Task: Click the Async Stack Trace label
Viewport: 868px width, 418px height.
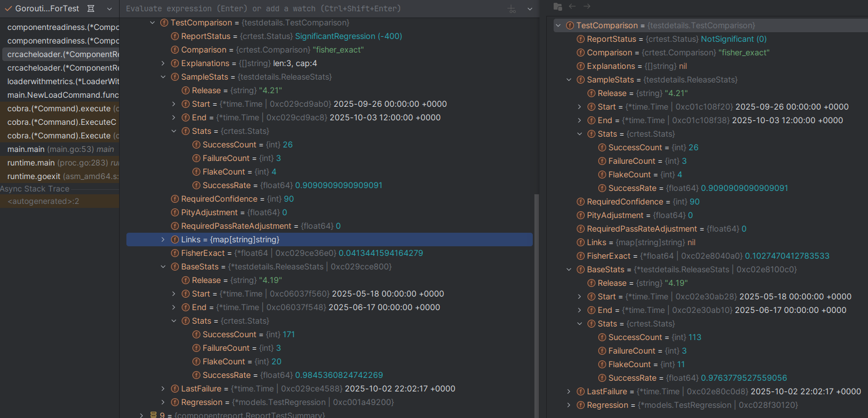Action: tap(35, 189)
